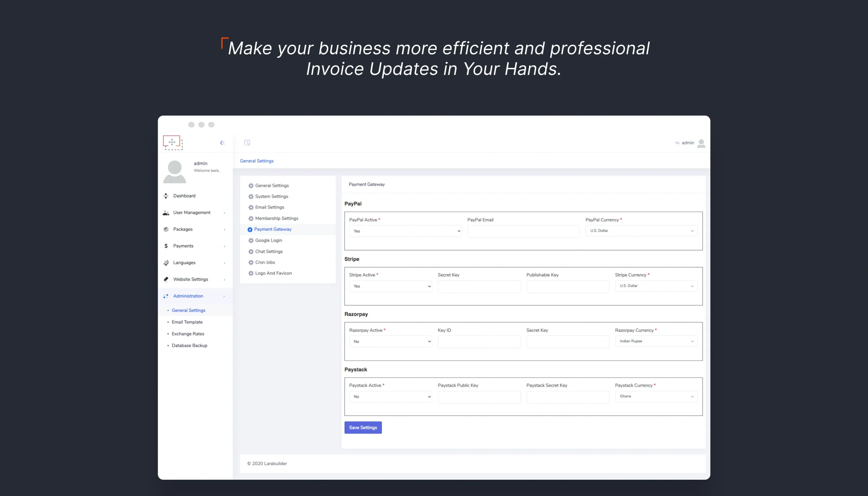Click the sidebar collapse double-chevron icon
Viewport: 868px width, 496px height.
222,143
